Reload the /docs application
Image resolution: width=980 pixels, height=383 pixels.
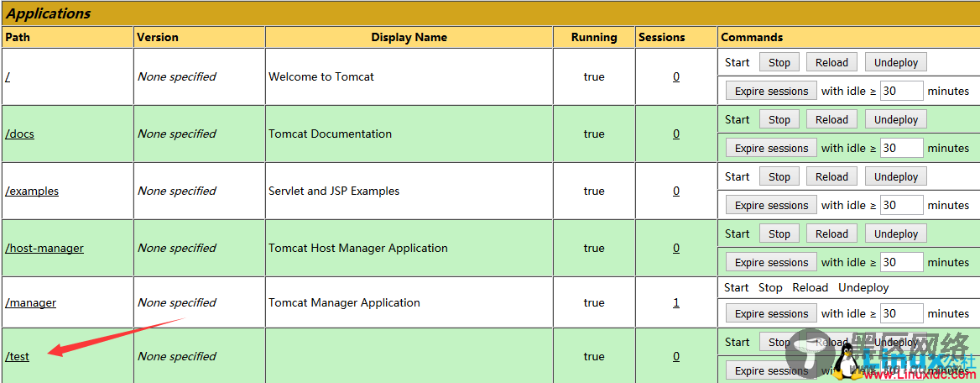coord(831,119)
